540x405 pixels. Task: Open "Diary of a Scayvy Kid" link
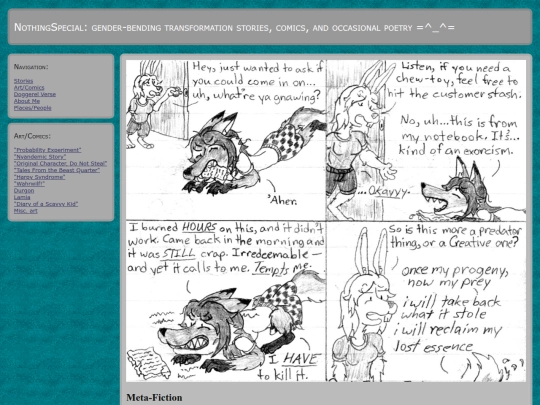pos(46,204)
